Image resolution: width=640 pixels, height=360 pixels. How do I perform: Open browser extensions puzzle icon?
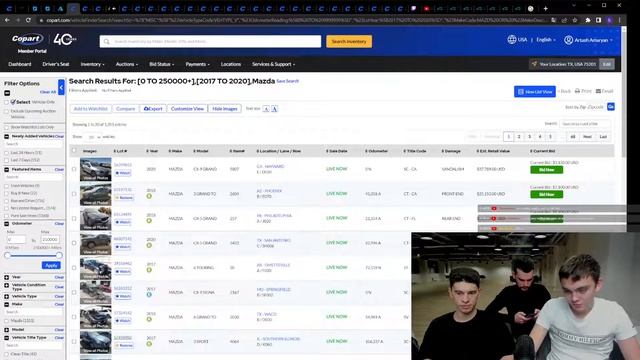coord(588,20)
